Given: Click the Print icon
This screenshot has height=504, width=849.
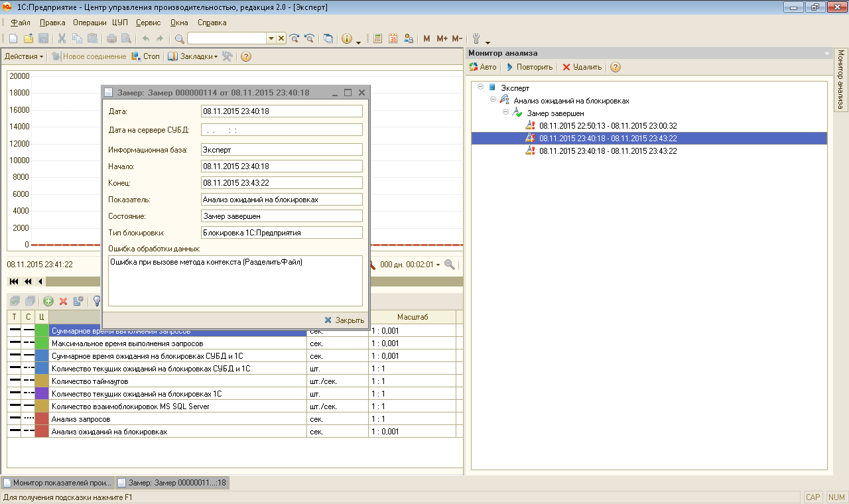Looking at the screenshot, I should pos(111,38).
